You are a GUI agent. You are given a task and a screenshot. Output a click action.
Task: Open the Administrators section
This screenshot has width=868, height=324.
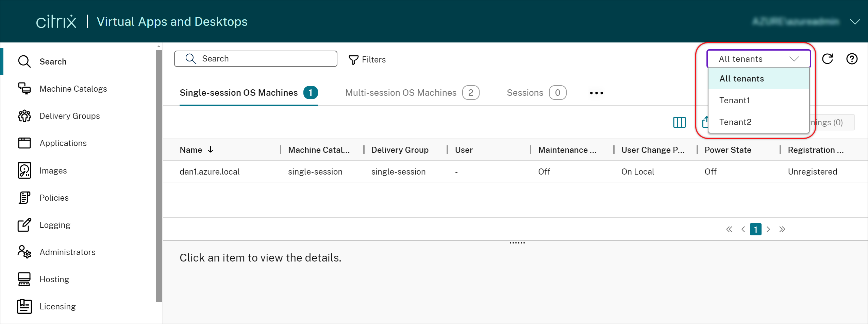67,252
